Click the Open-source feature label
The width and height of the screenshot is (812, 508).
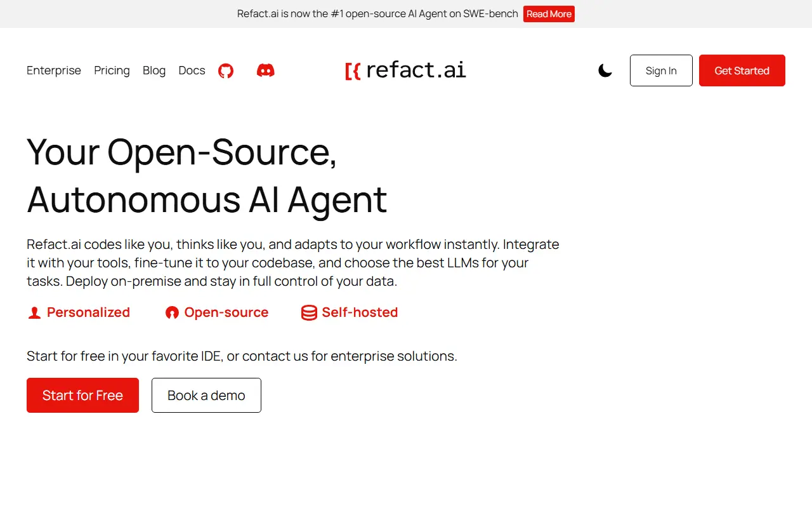(x=226, y=312)
